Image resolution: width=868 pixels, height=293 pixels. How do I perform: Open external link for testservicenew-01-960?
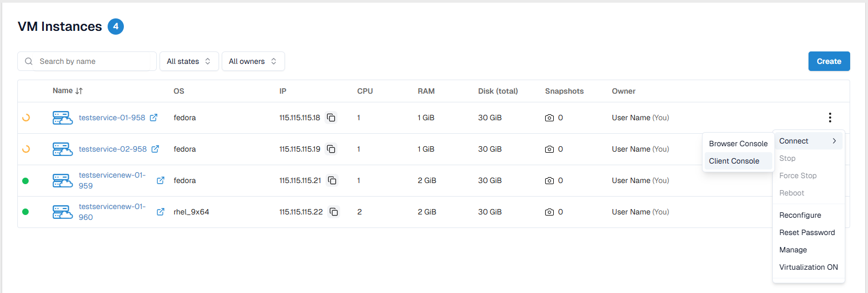(161, 212)
